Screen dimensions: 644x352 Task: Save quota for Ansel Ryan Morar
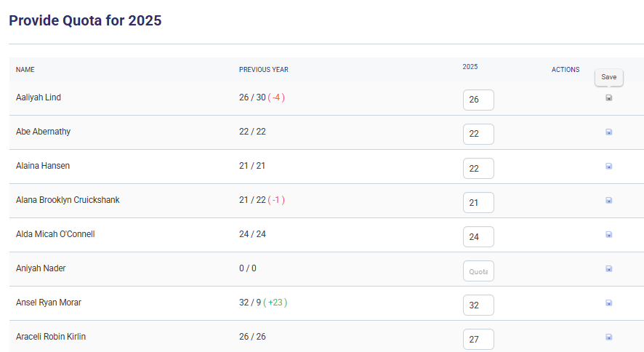pyautogui.click(x=608, y=303)
